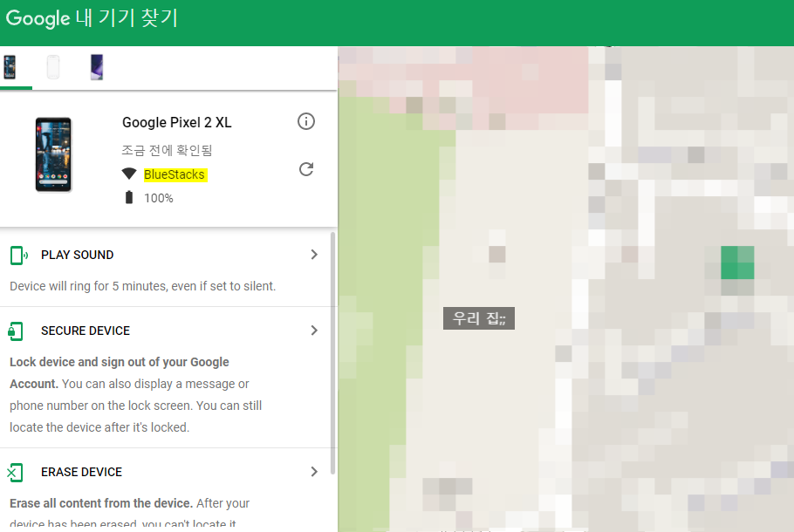Click the ERASE DEVICE label
This screenshot has height=532, width=794.
pos(81,473)
